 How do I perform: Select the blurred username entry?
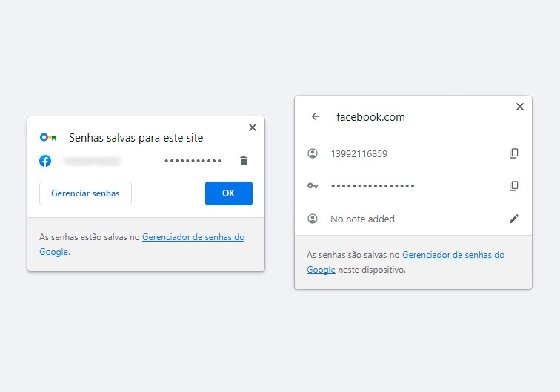click(92, 161)
